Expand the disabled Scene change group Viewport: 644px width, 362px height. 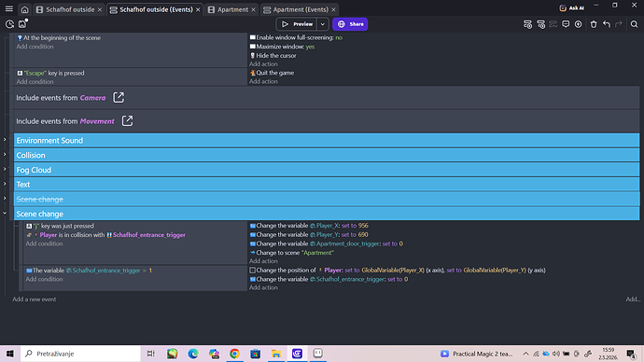[x=5, y=199]
